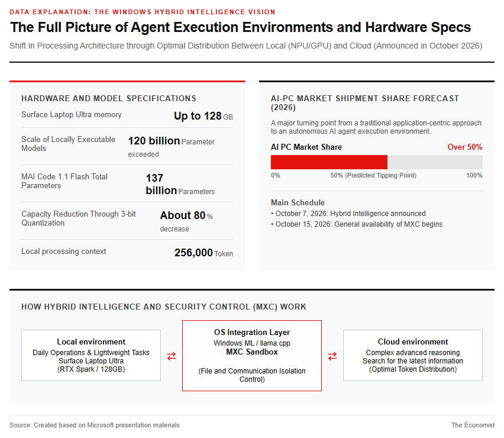Click "Daily Operations & Lightweight Tasks" text
Viewport: 504px width, 438px height.
point(91,352)
